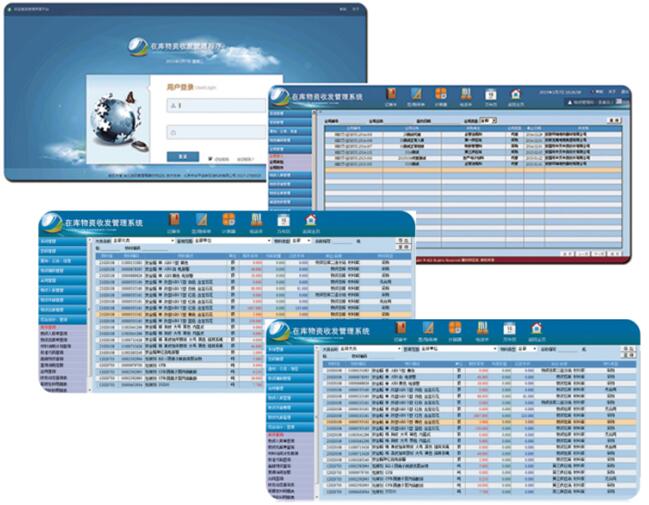Open the calendar icon in contract list window
The height and width of the screenshot is (505, 649).
[x=490, y=94]
